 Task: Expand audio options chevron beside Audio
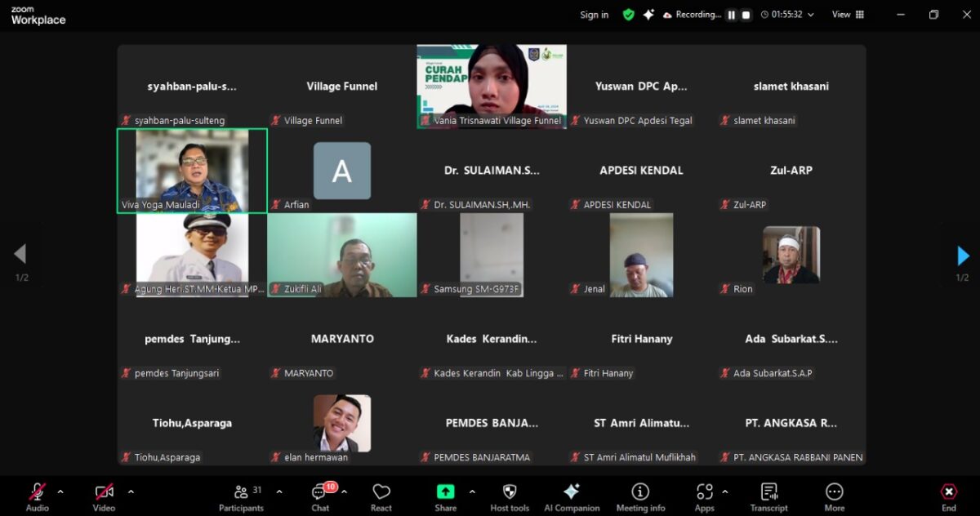click(60, 492)
